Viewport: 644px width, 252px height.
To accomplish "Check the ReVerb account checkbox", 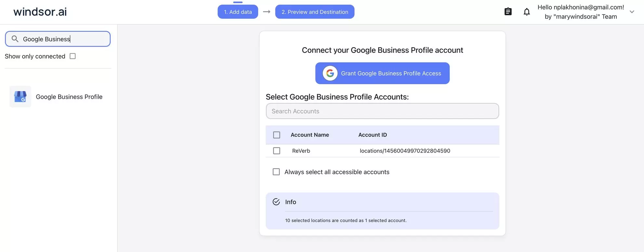I will click(x=276, y=151).
